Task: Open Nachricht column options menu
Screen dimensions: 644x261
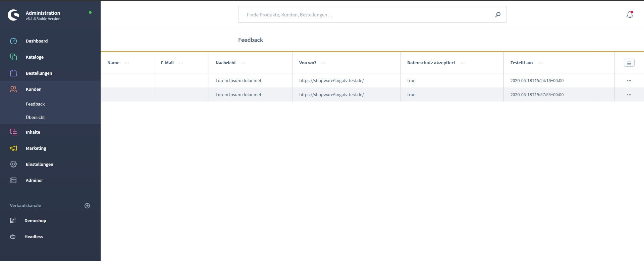Action: point(243,63)
